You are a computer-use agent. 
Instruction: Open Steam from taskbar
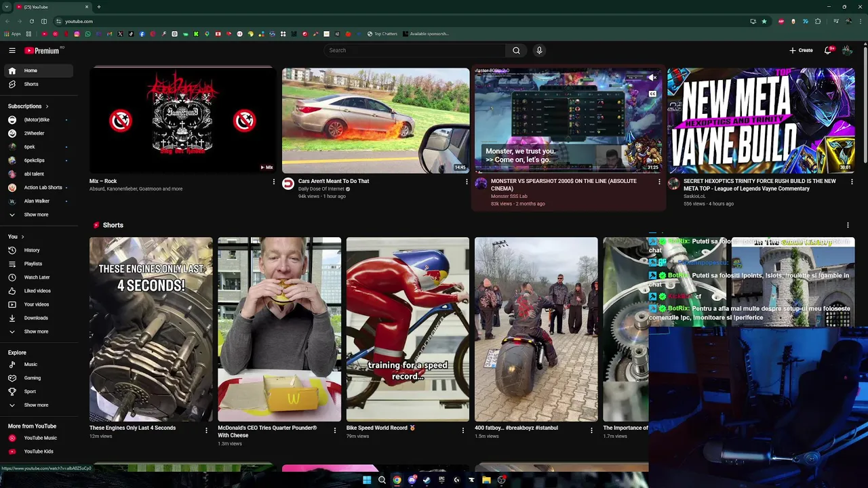(427, 480)
